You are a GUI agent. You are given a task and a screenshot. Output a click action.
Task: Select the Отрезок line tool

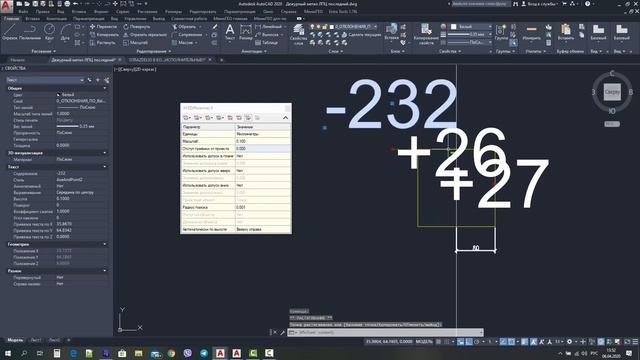10,33
